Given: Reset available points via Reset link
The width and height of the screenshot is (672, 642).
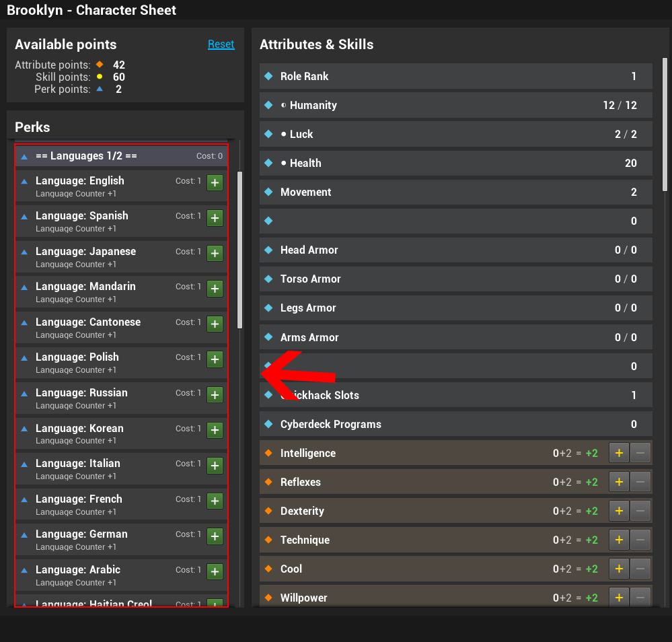Looking at the screenshot, I should coord(221,44).
